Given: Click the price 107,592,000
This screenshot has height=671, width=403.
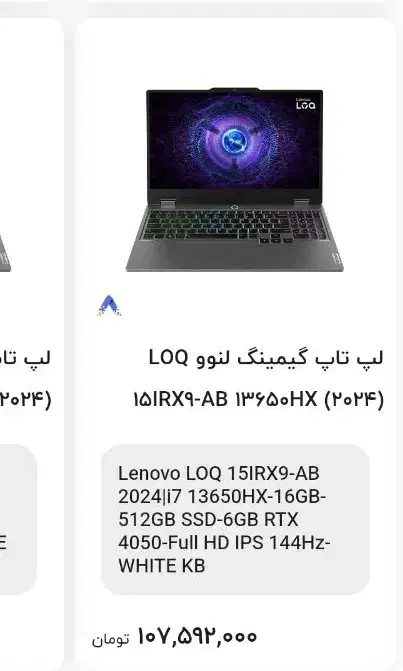Looking at the screenshot, I should tap(197, 636).
